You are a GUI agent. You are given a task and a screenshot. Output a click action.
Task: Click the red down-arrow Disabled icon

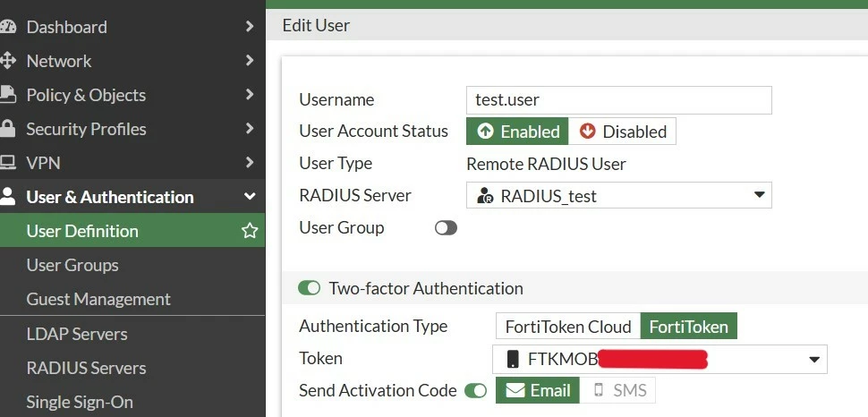tap(587, 132)
